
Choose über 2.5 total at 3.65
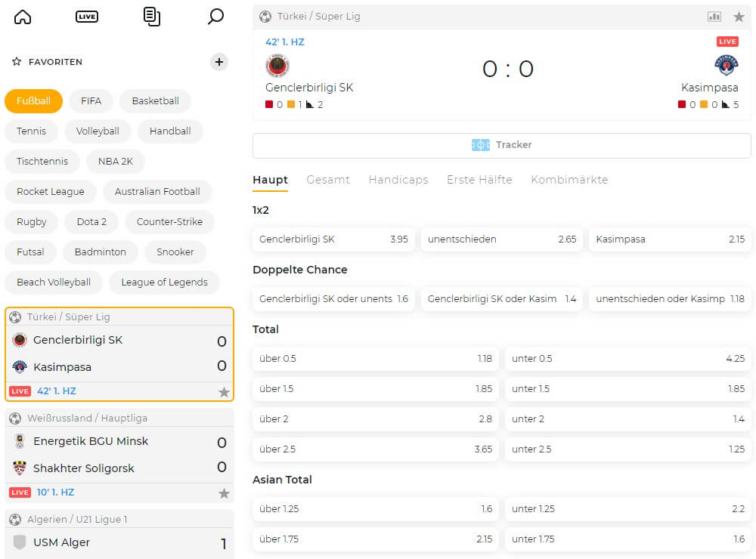tap(376, 449)
